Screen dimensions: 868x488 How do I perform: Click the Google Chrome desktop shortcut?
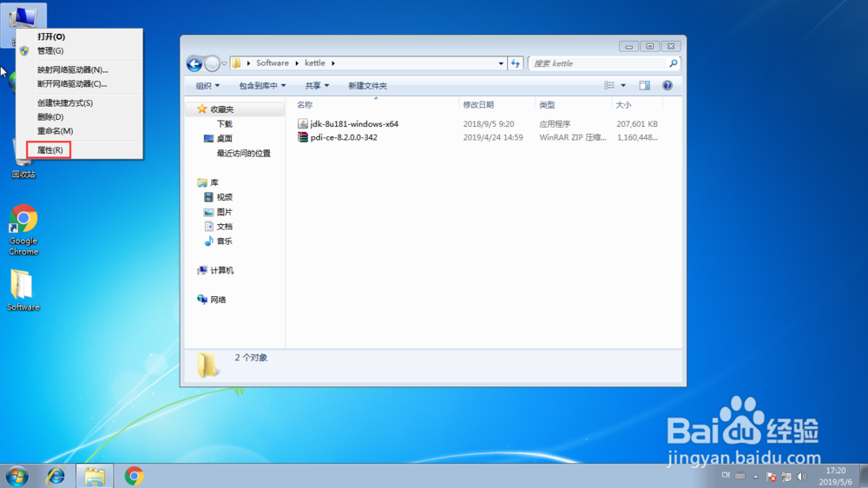click(x=23, y=230)
